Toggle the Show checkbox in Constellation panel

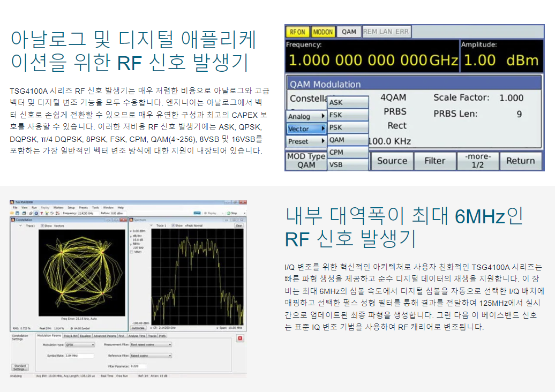(42, 225)
